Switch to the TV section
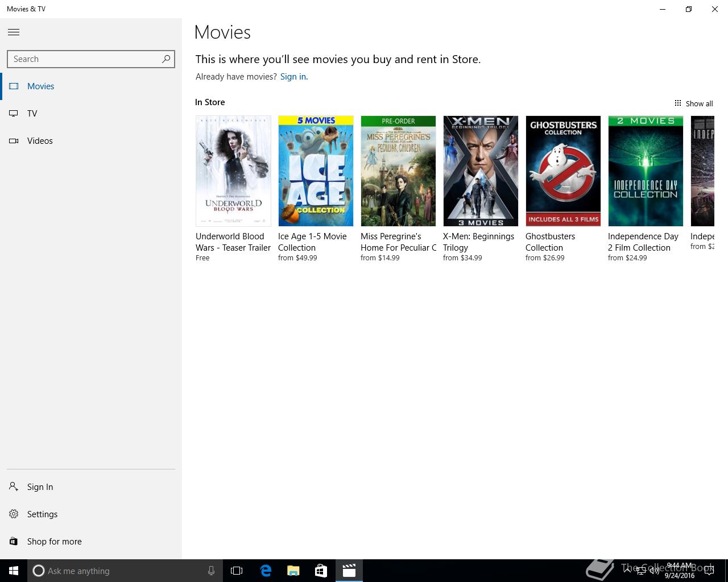The height and width of the screenshot is (582, 728). coord(91,114)
